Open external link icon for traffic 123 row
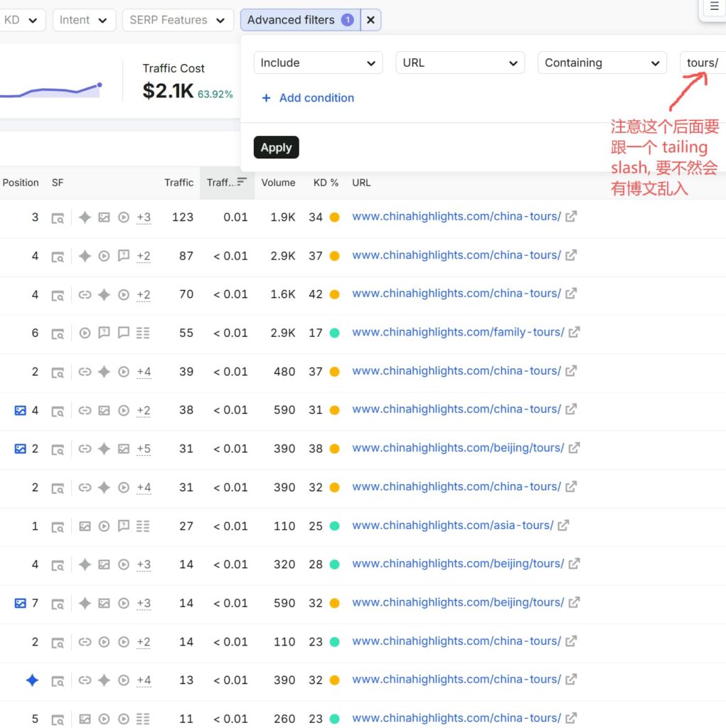 point(571,216)
